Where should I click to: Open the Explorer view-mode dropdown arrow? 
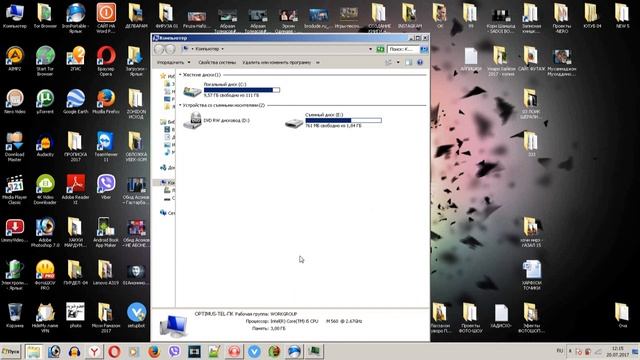tap(398, 62)
